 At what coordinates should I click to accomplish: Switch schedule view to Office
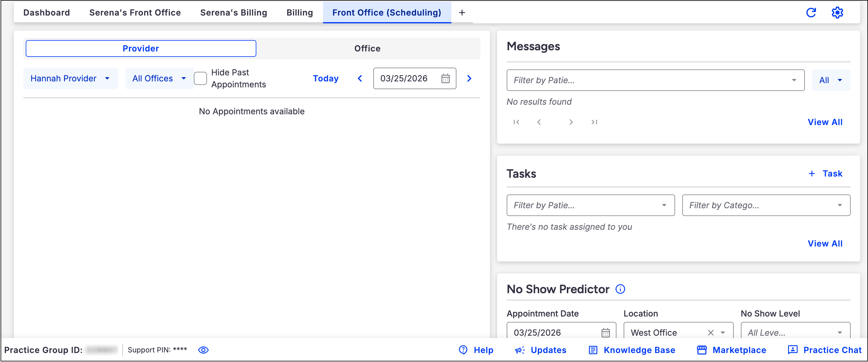pos(367,48)
